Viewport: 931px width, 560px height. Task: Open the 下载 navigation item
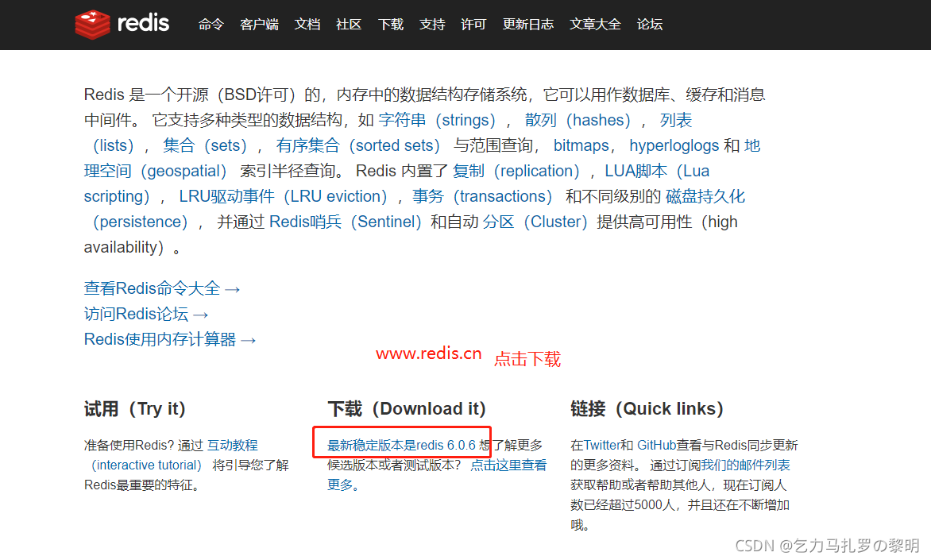pyautogui.click(x=391, y=25)
